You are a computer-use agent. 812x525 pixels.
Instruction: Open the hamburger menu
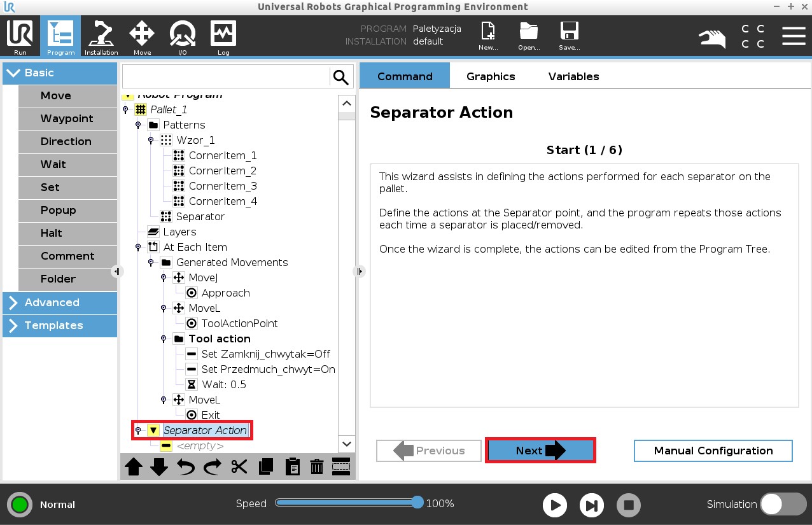click(x=794, y=36)
